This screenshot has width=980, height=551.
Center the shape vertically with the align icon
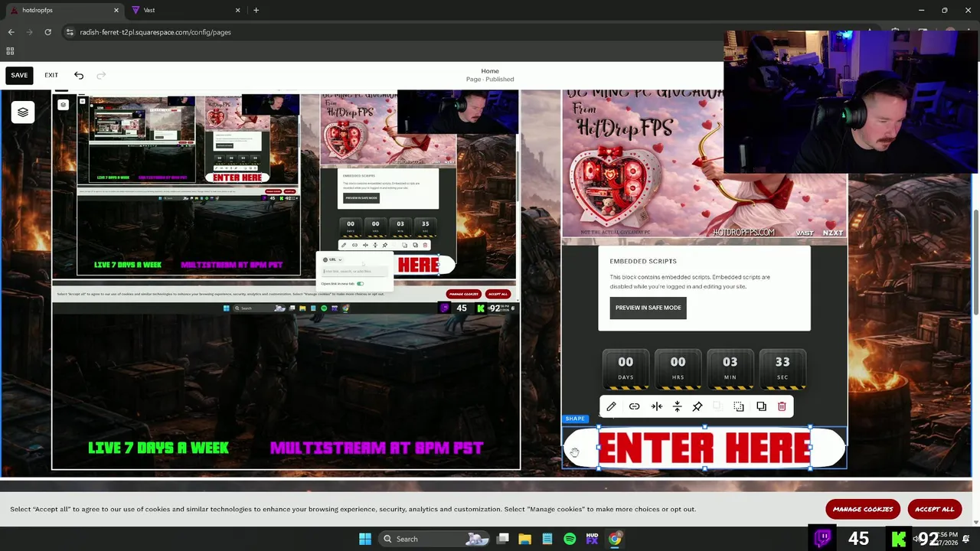tap(677, 406)
